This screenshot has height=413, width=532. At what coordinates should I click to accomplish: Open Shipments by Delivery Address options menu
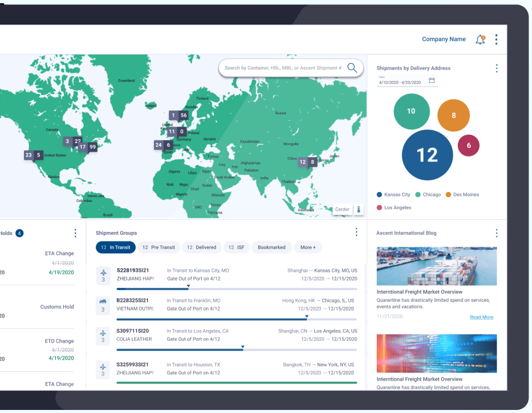click(x=496, y=68)
